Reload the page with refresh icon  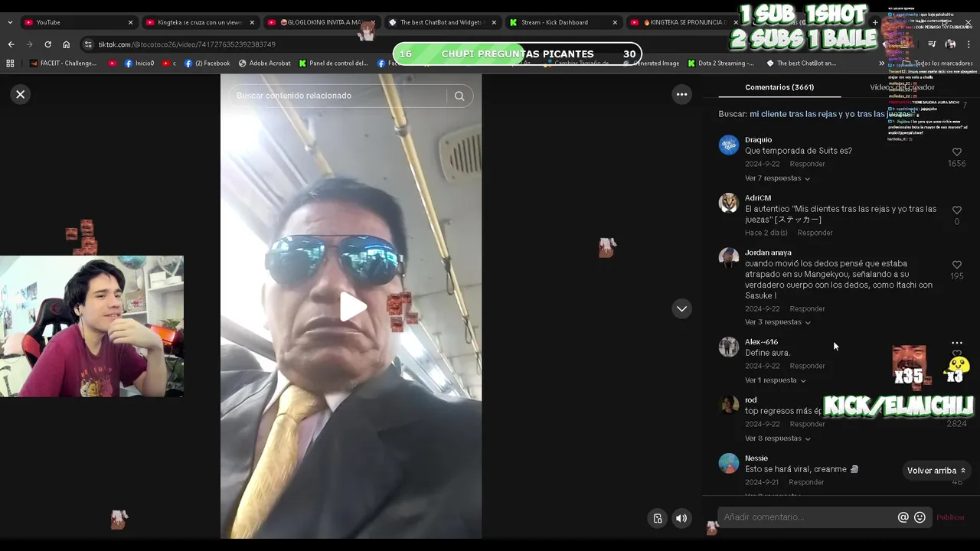[47, 44]
